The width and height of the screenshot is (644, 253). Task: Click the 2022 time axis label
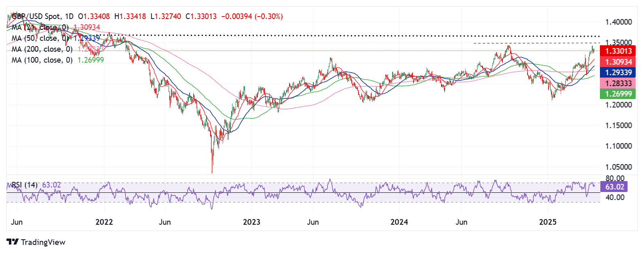pos(104,222)
